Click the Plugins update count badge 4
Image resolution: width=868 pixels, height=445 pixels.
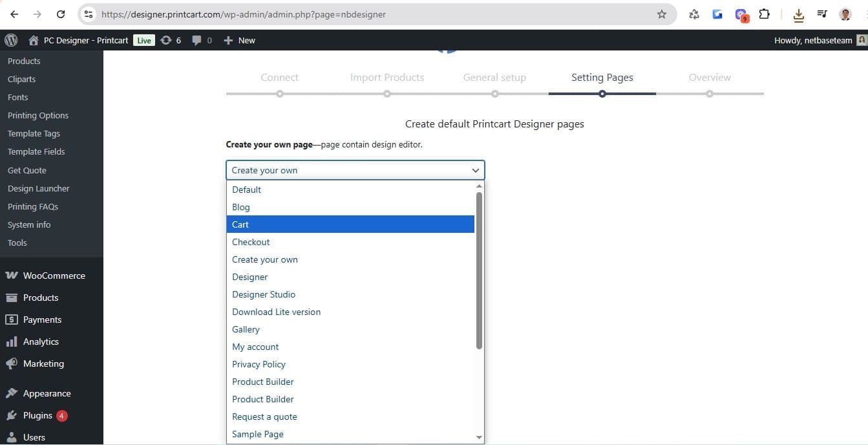pyautogui.click(x=62, y=416)
